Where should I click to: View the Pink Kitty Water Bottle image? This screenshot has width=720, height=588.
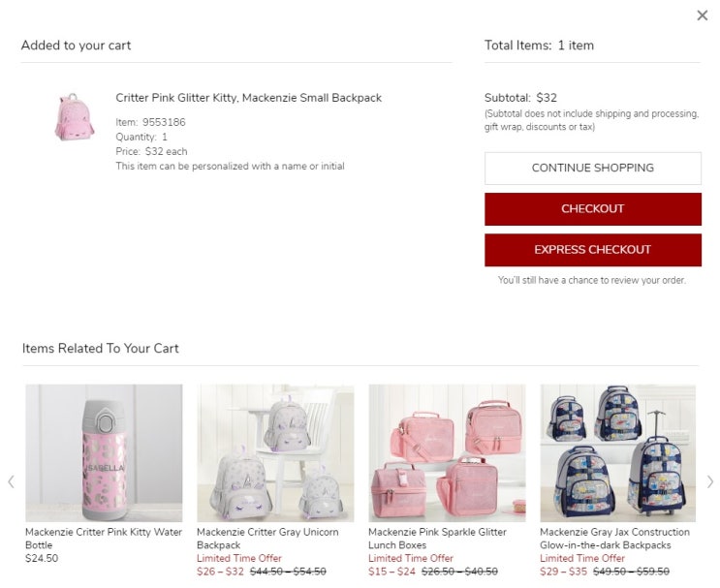coord(104,453)
